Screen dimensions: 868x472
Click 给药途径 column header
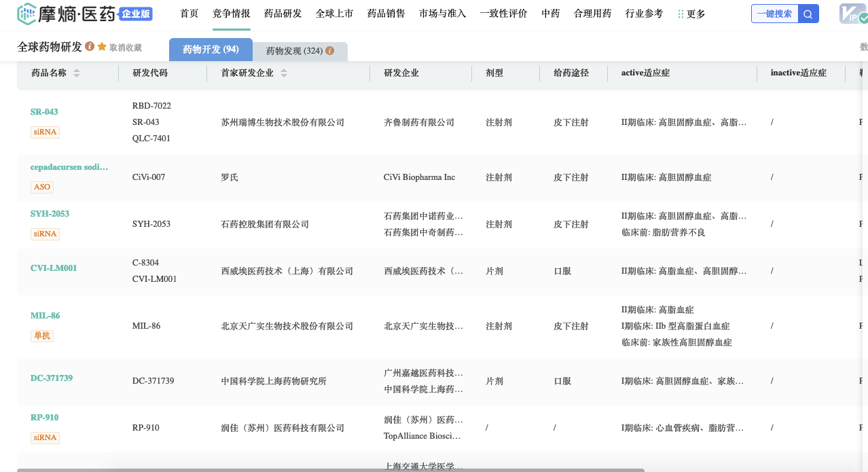pos(571,73)
